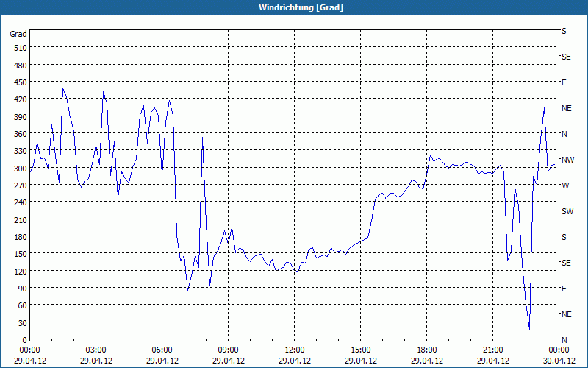Pick the 09:00 x-axis time label
The image size is (588, 368).
click(x=228, y=350)
